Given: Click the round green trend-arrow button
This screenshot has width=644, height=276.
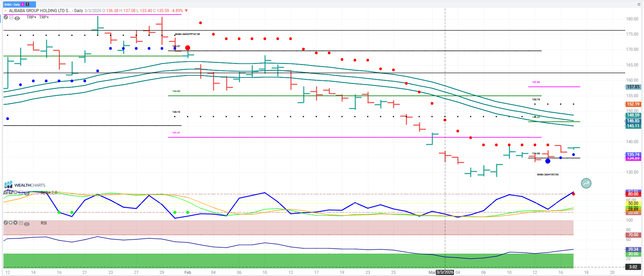Looking at the screenshot, I should tap(586, 183).
